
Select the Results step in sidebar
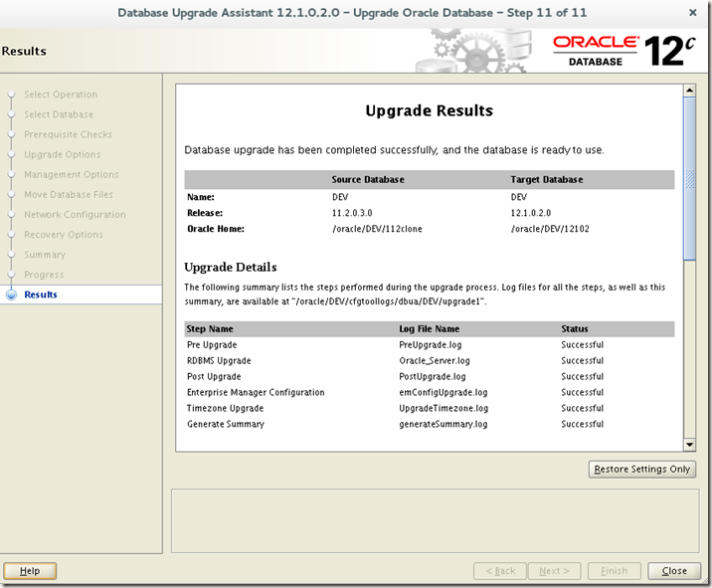(x=41, y=294)
